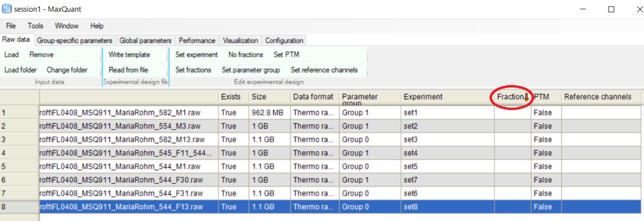Viewport: 644px width, 221px height.
Task: Open the File menu
Action: coord(11,26)
